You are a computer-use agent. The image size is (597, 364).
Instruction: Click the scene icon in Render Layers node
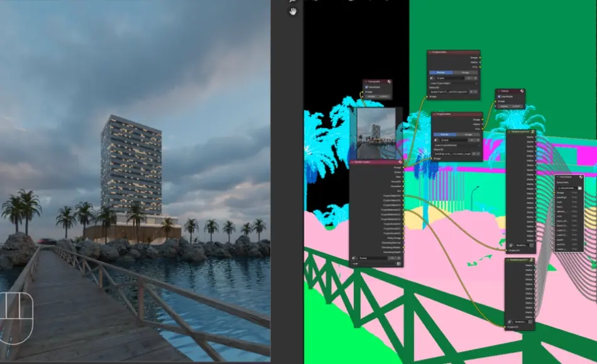(354, 258)
